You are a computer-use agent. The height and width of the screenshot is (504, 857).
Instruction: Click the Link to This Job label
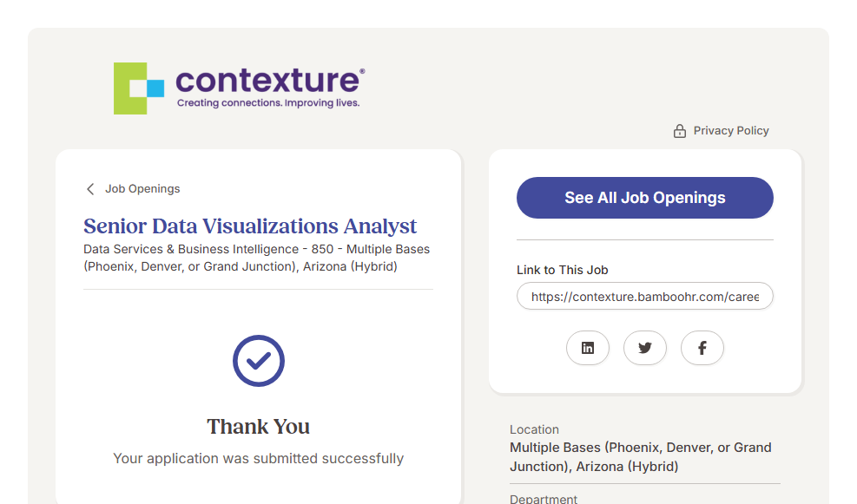[x=563, y=270]
